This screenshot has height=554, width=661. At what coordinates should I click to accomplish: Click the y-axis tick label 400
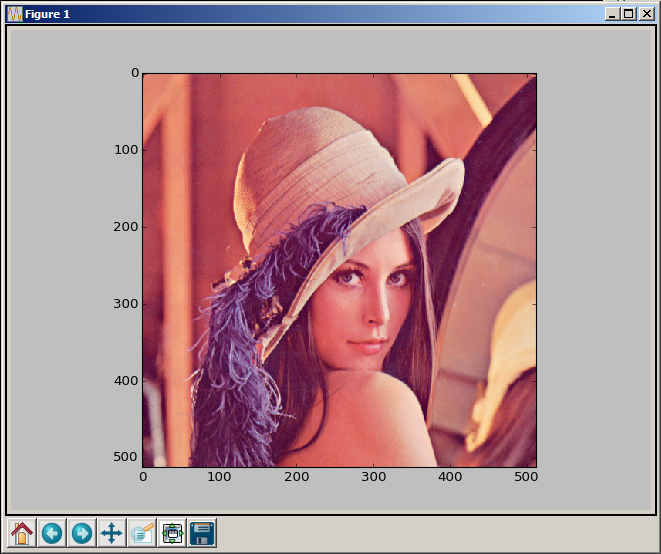[126, 381]
